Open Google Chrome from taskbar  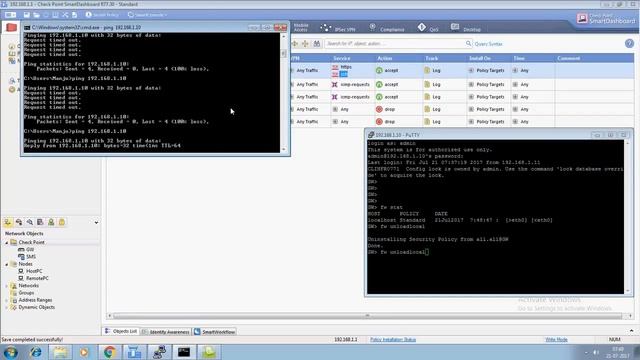(x=109, y=352)
